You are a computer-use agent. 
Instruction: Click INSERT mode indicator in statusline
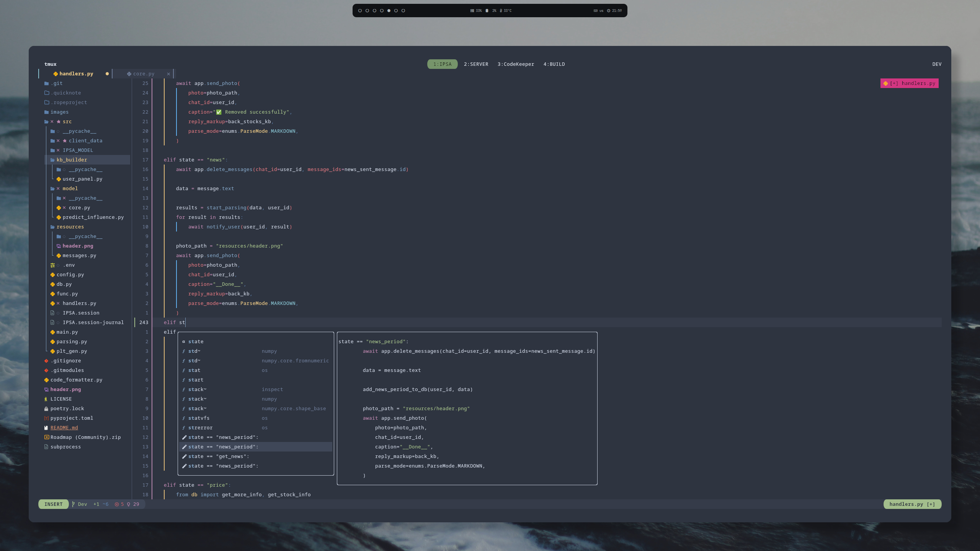[53, 504]
